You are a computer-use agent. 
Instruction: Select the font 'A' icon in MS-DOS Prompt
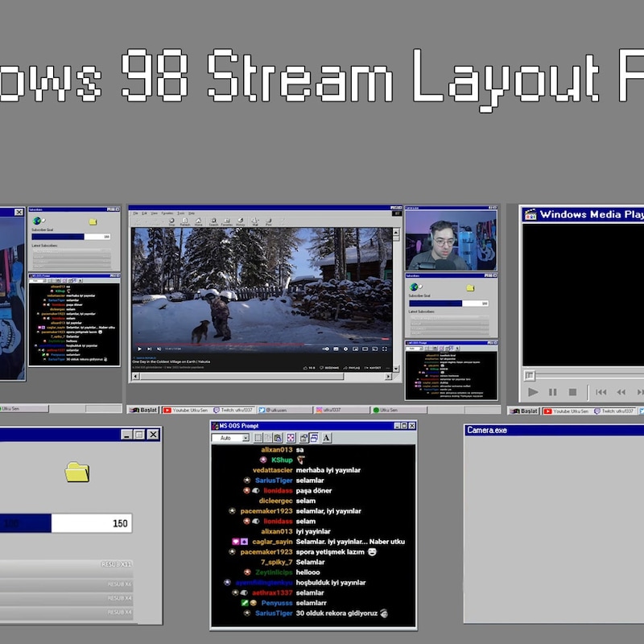coord(326,439)
